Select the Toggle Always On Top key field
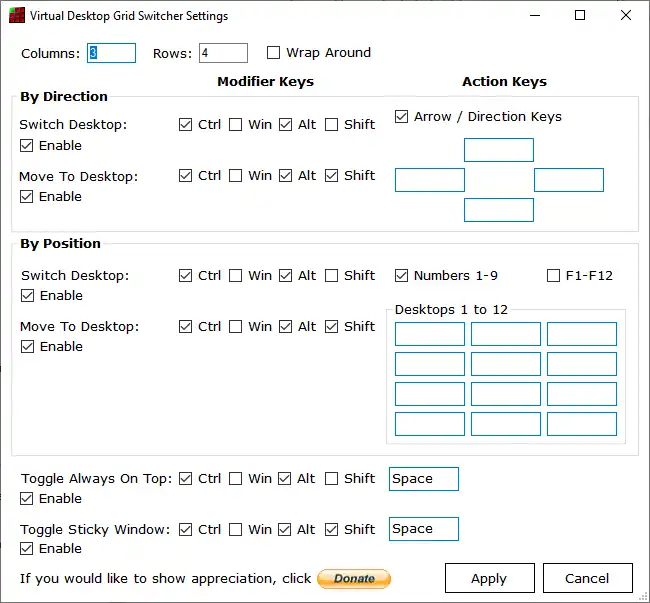The image size is (650, 603). pos(423,479)
